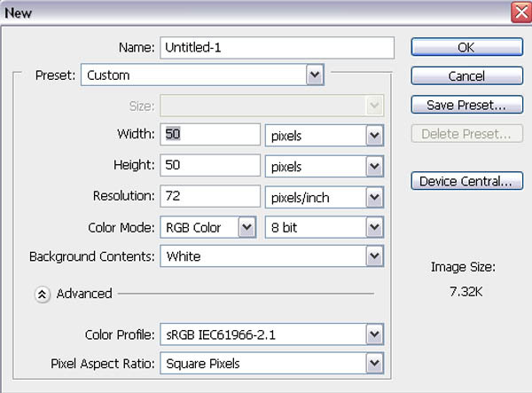
Task: Click the Name text field
Action: point(275,48)
